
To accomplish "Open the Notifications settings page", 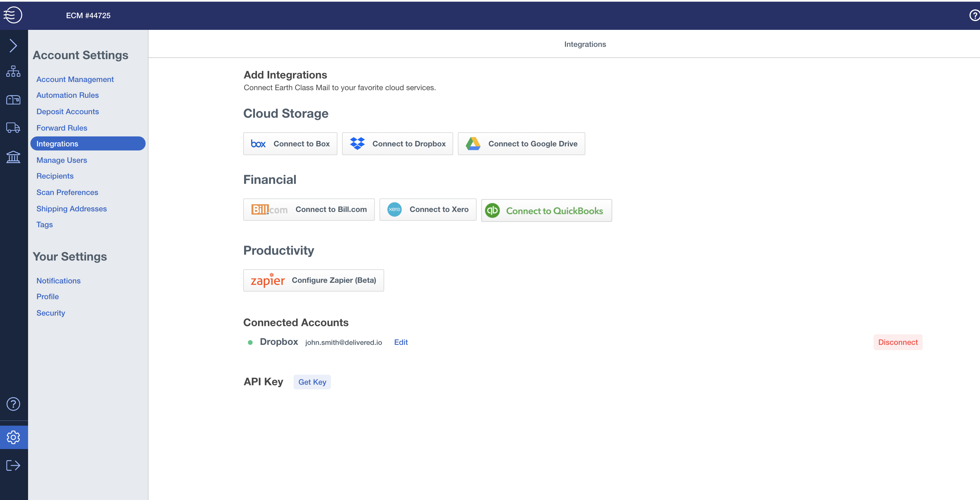I will click(58, 281).
